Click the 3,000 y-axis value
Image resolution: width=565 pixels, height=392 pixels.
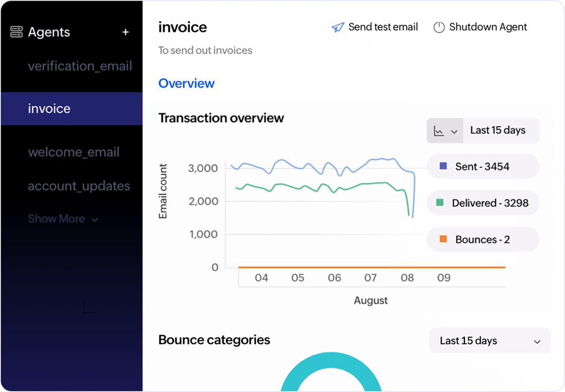(203, 168)
